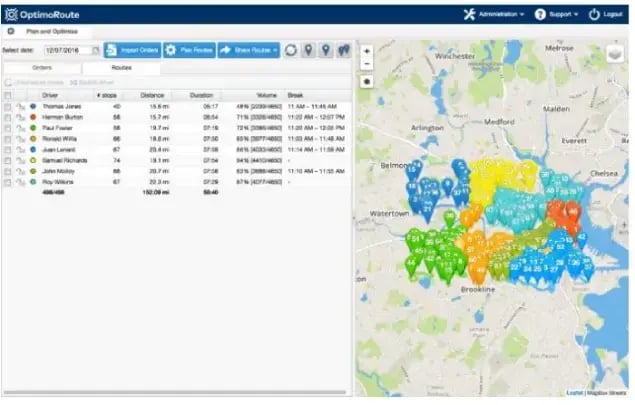Viewport: 635px width, 405px height.
Task: Sort by the Driver column header
Action: coord(50,96)
